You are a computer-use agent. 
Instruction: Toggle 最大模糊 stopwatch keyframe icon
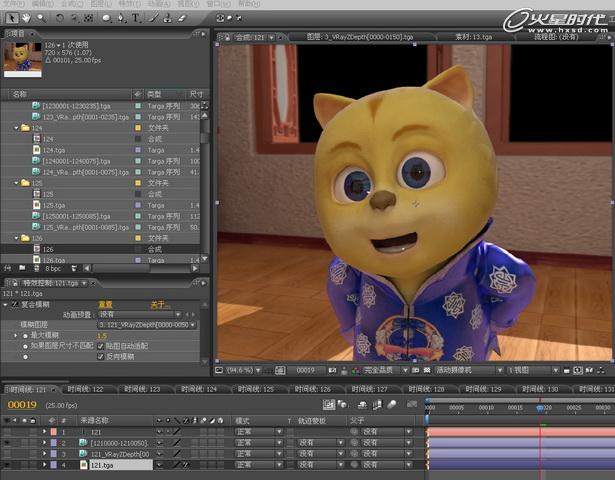tap(25, 336)
